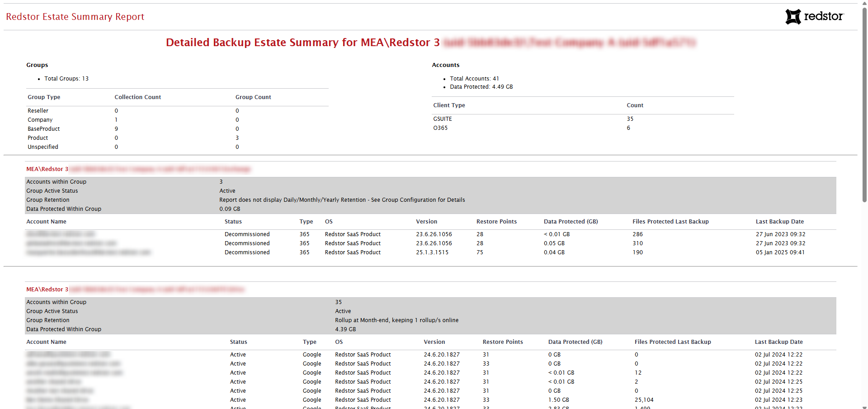Click the 'Total Accounts: 41' bullet
The image size is (868, 409).
tap(474, 79)
